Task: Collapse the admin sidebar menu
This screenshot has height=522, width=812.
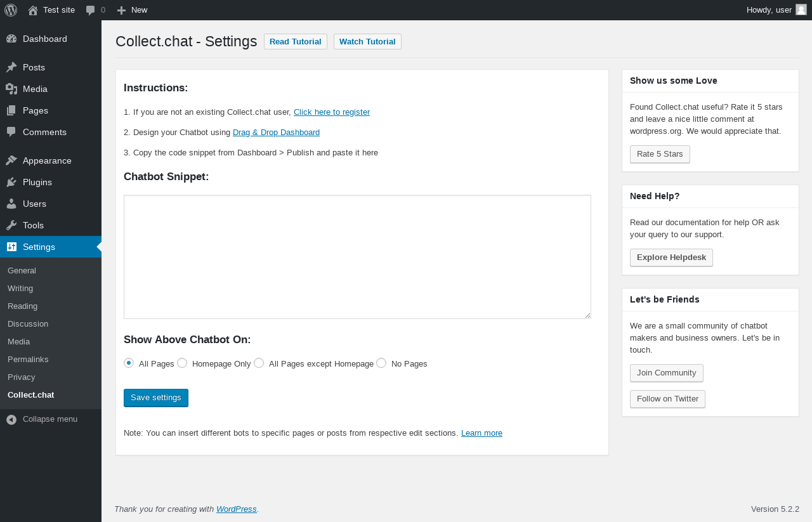Action: 43,419
